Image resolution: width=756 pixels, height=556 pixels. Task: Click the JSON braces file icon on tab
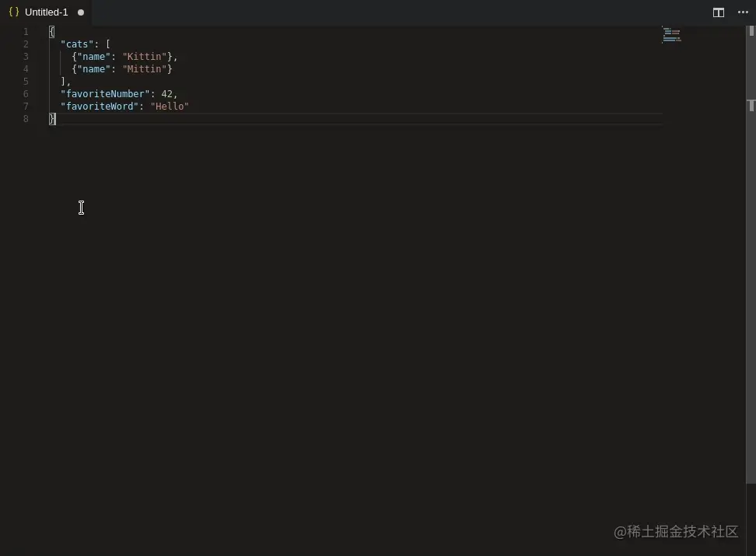(x=14, y=12)
